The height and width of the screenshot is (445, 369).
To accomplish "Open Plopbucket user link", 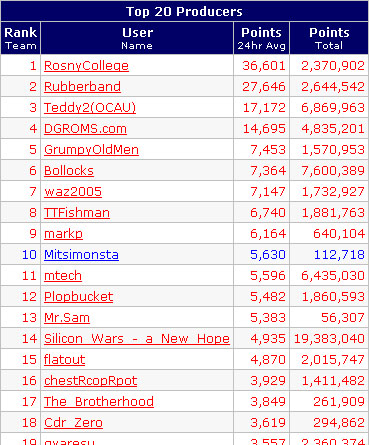I will pyautogui.click(x=79, y=297).
